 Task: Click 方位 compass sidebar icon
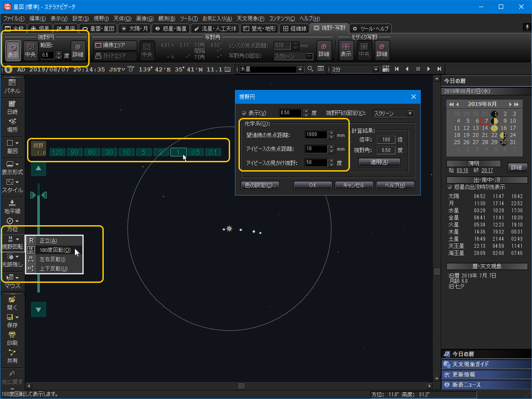tap(12, 225)
